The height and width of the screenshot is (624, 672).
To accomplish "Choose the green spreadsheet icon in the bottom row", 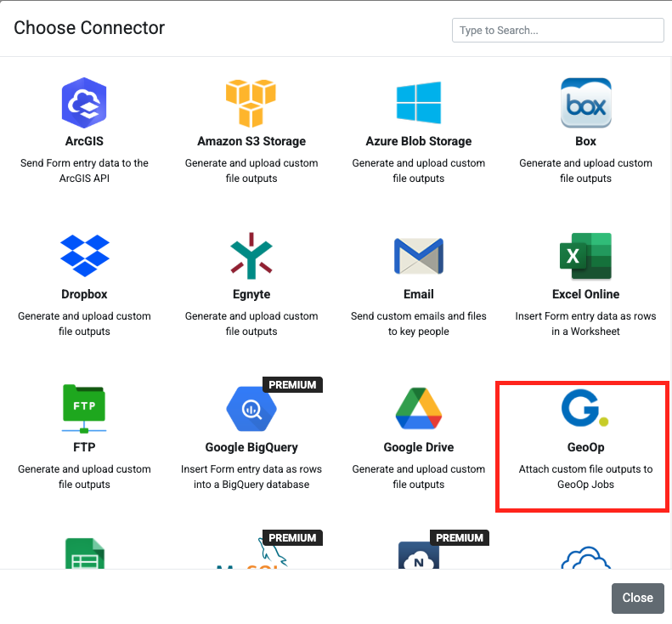I will 84,553.
